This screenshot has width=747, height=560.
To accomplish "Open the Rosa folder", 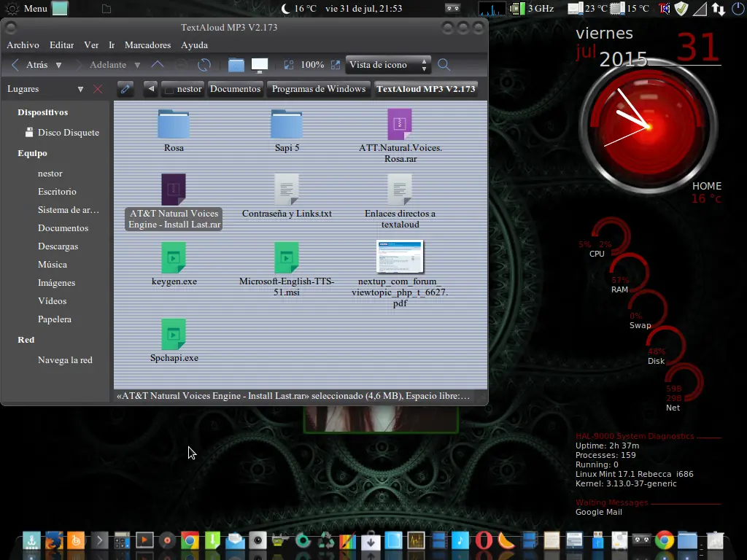I will point(174,131).
